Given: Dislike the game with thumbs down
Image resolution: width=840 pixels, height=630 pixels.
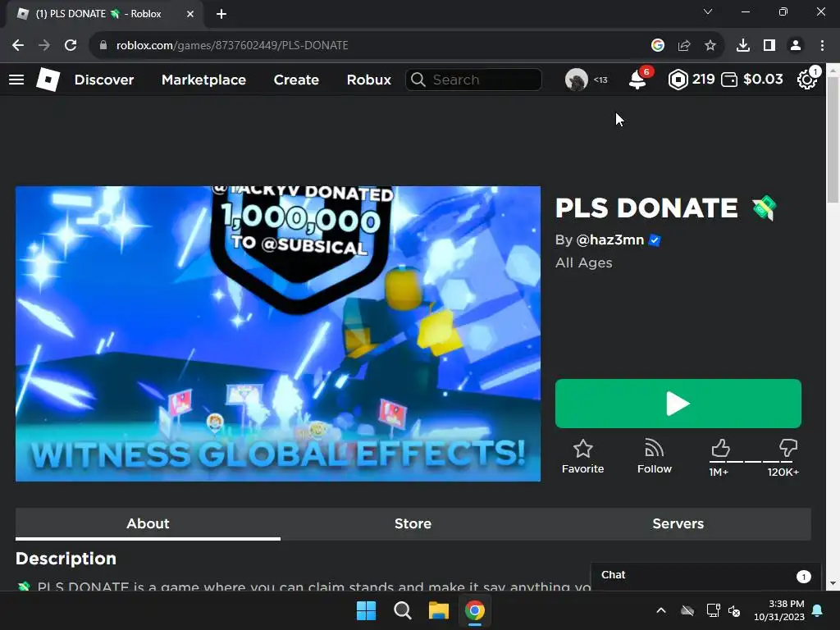Looking at the screenshot, I should pos(788,448).
